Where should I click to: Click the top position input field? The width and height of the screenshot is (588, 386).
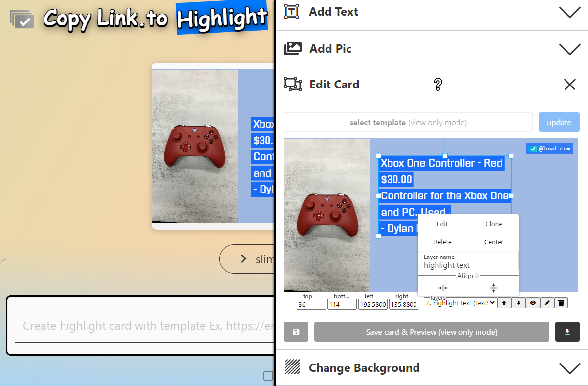tap(311, 304)
